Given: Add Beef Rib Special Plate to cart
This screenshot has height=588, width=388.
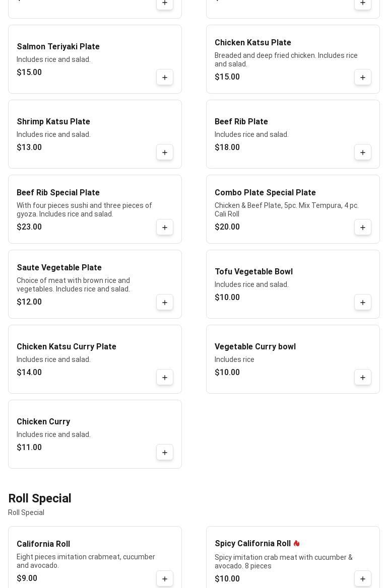Looking at the screenshot, I should click(165, 228).
